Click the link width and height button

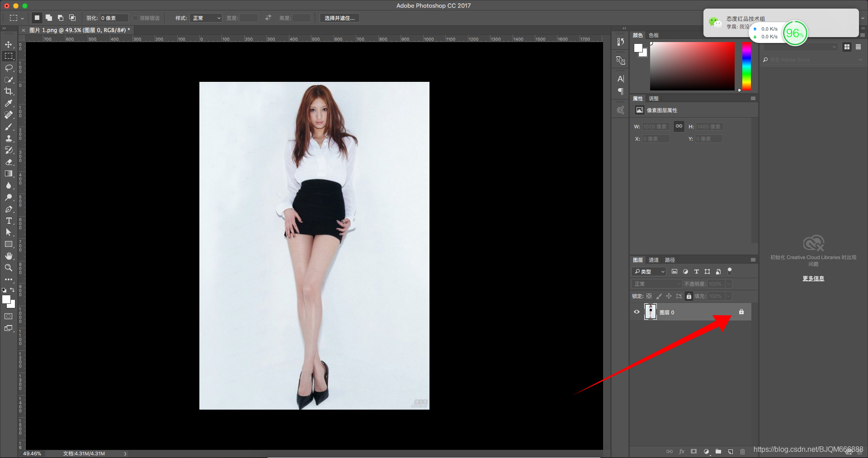pos(679,126)
